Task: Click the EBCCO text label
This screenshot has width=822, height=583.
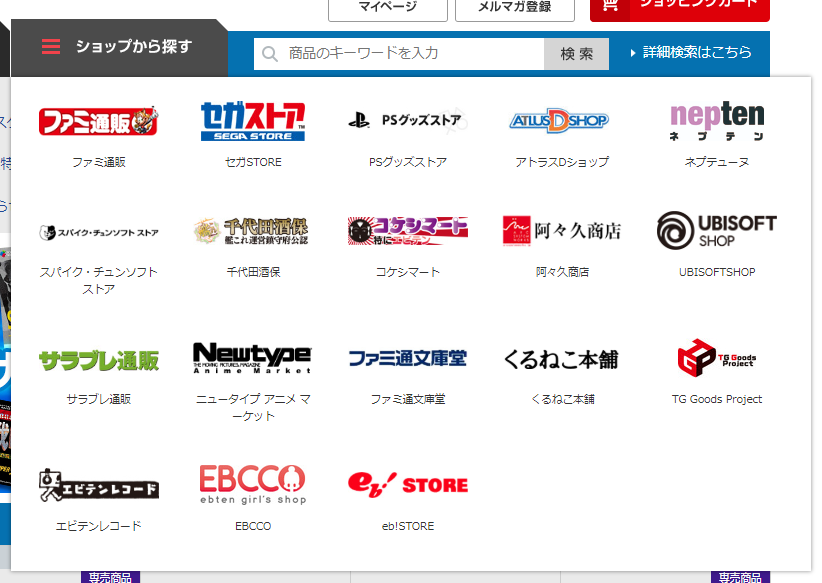Action: (253, 526)
